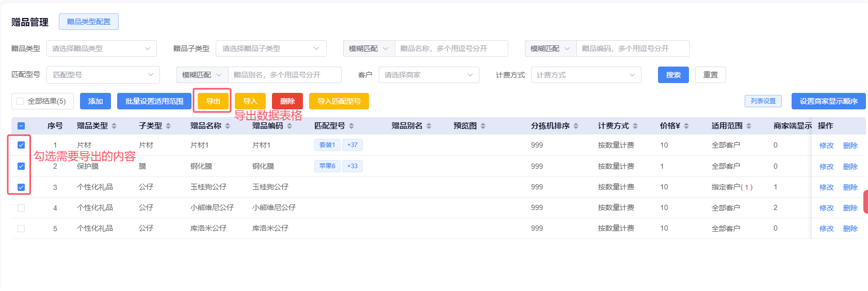
Task: Sort by 适用范围 header arrows
Action: 749,126
